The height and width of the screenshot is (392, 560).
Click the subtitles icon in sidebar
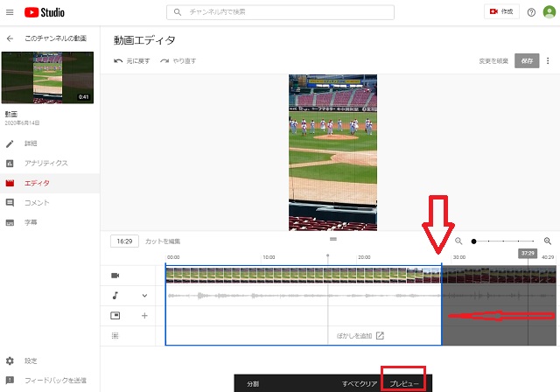(x=10, y=223)
